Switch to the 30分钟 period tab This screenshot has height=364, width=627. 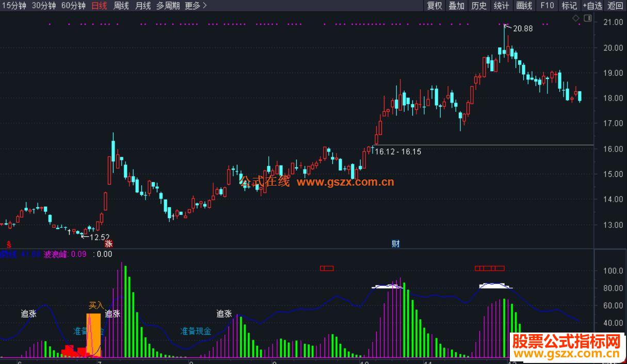43,6
